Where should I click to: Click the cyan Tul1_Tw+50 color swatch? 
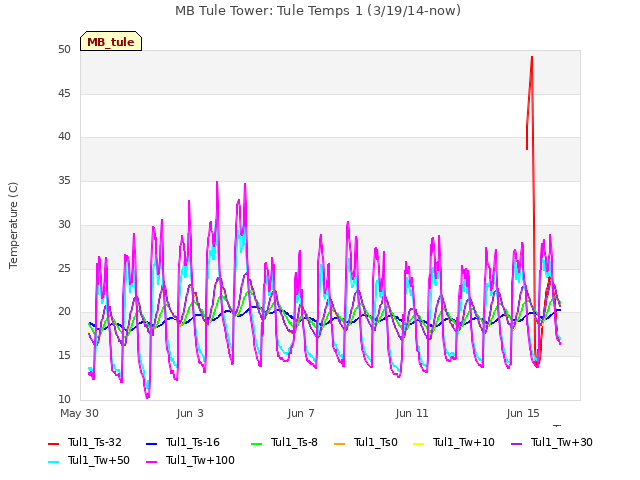point(53,461)
